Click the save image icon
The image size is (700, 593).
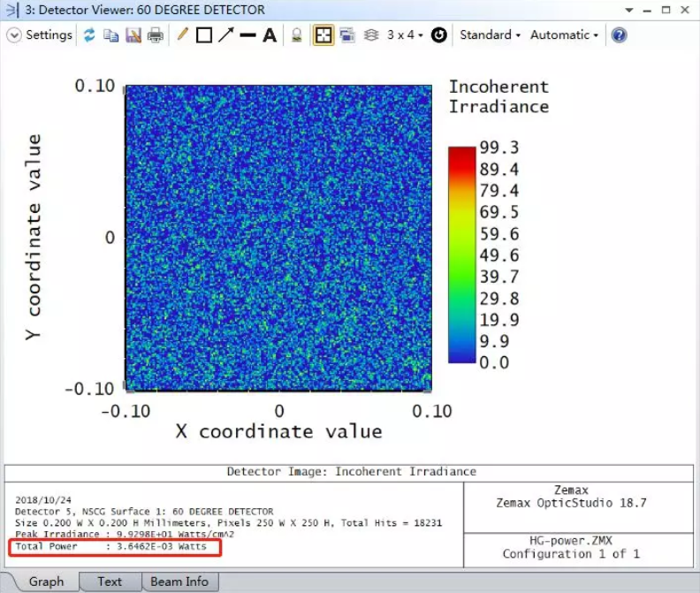(133, 35)
